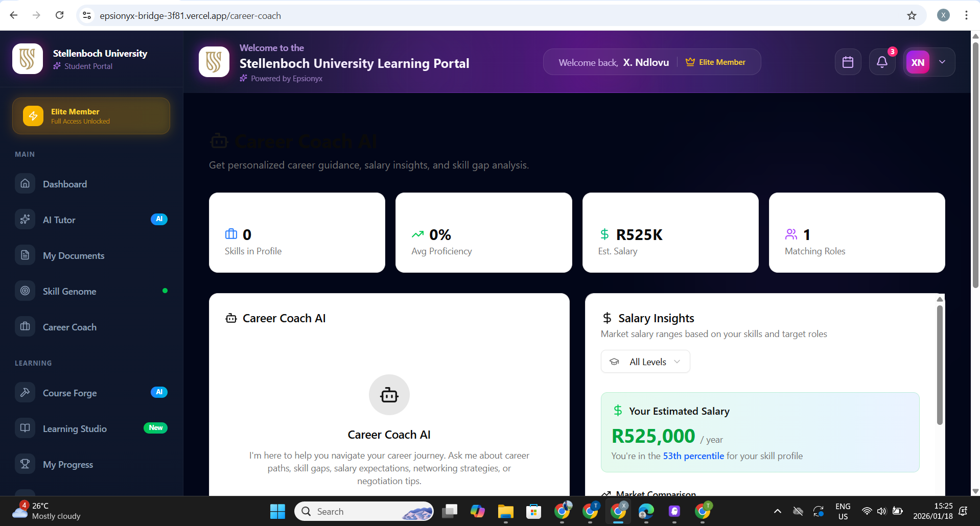The height and width of the screenshot is (526, 980).
Task: Open the volume control in the tray
Action: [x=882, y=511]
